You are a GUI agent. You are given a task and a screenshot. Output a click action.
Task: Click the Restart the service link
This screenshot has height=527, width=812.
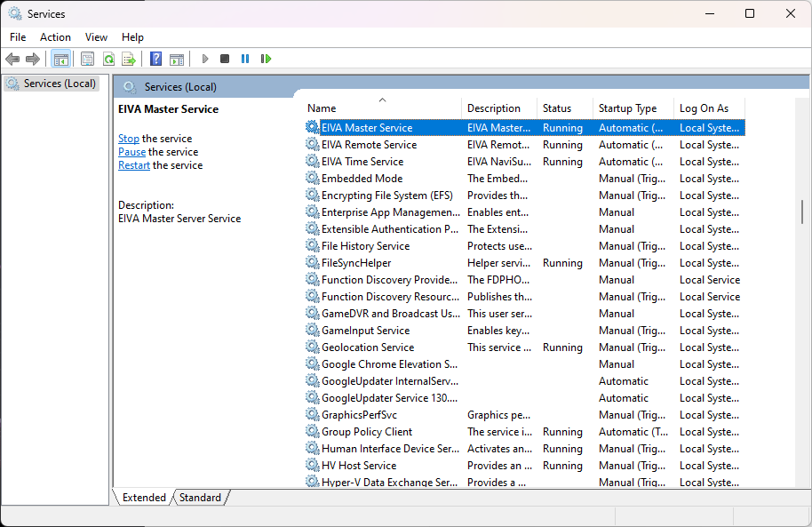134,165
